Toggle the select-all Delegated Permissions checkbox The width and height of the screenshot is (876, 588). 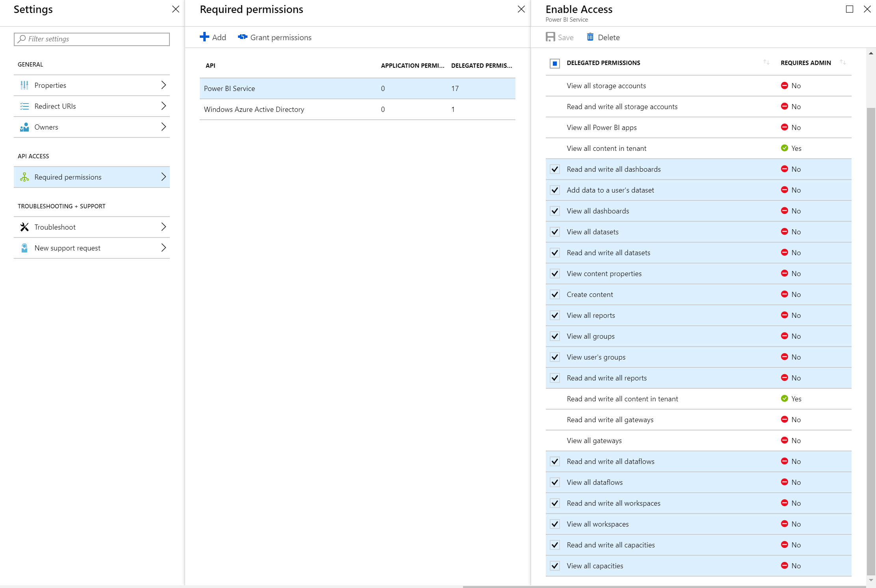click(555, 63)
